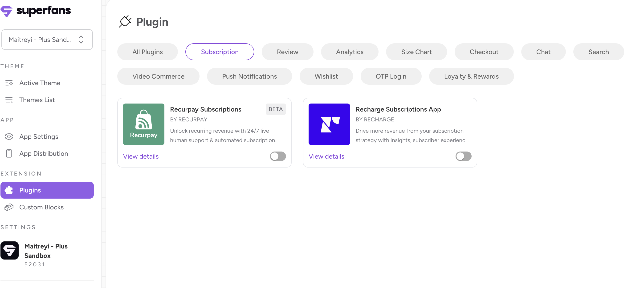
Task: Enable the Recharge Subscriptions App toggle
Action: (x=463, y=156)
